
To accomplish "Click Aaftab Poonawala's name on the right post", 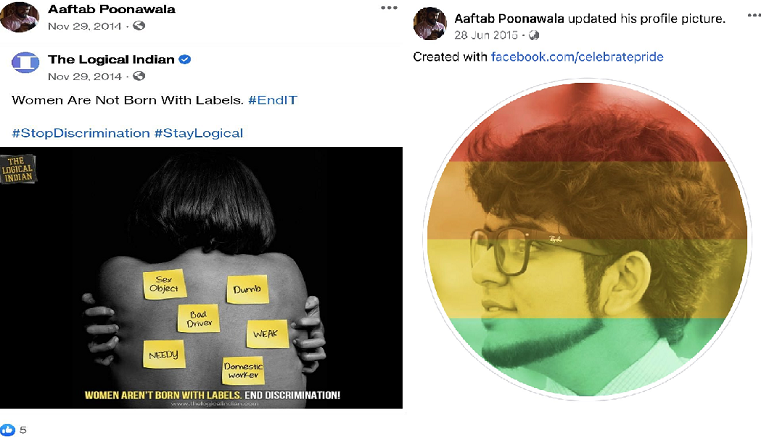I will click(x=509, y=19).
